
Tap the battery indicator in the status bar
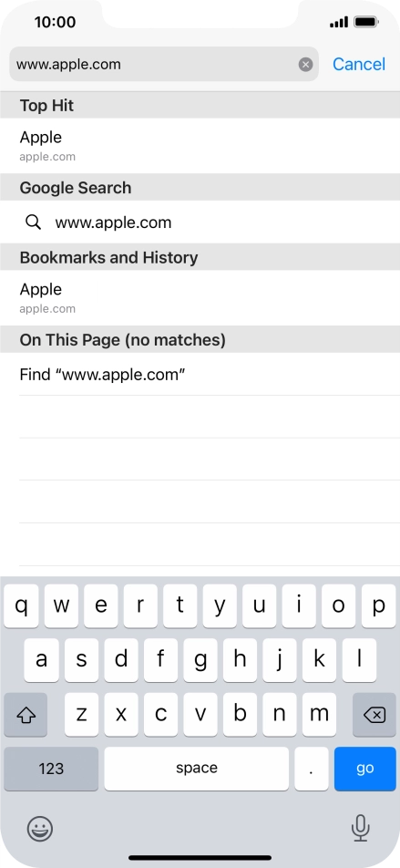coord(365,22)
